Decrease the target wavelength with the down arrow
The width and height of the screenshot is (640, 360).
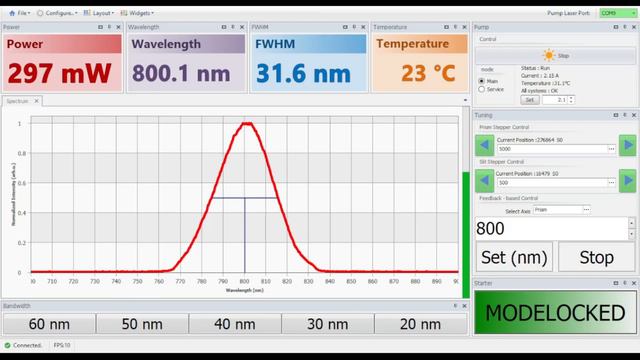click(x=632, y=234)
